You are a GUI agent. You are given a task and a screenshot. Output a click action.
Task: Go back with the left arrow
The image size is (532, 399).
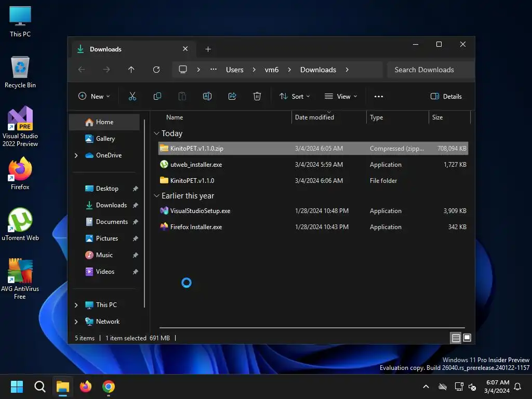coord(82,70)
